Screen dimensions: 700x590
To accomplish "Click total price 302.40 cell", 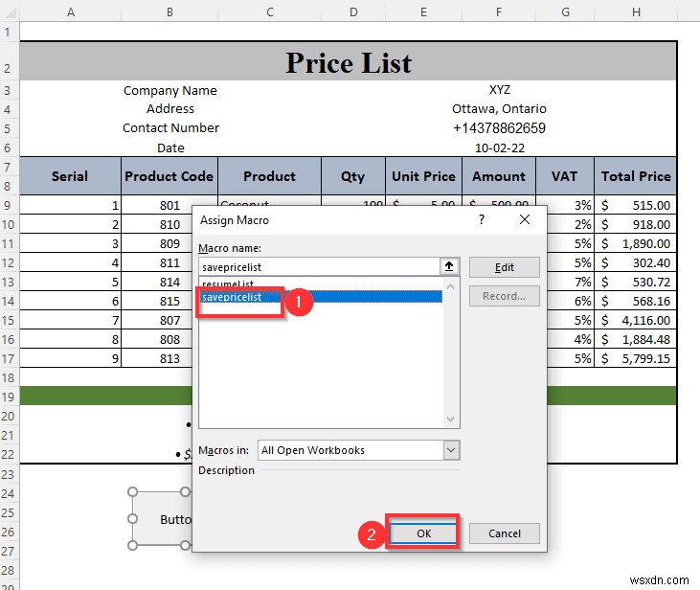I will coord(636,262).
